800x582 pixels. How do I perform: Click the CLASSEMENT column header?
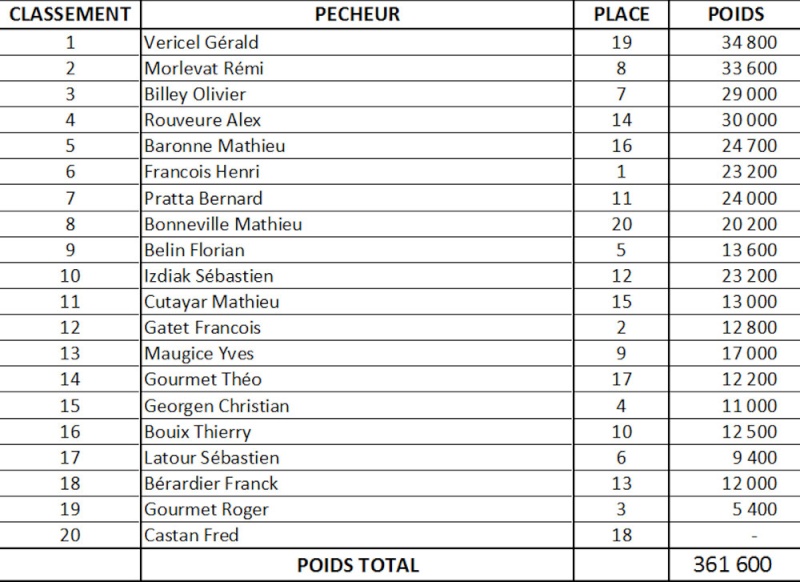[70, 14]
